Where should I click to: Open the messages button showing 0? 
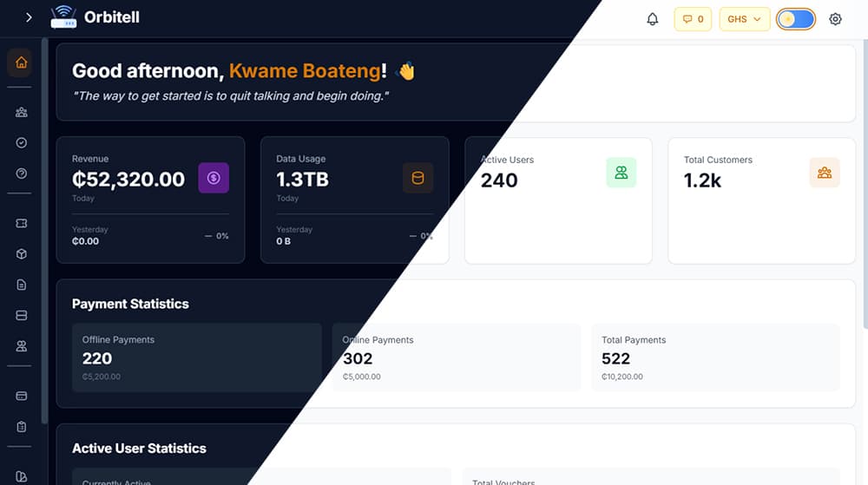click(693, 19)
